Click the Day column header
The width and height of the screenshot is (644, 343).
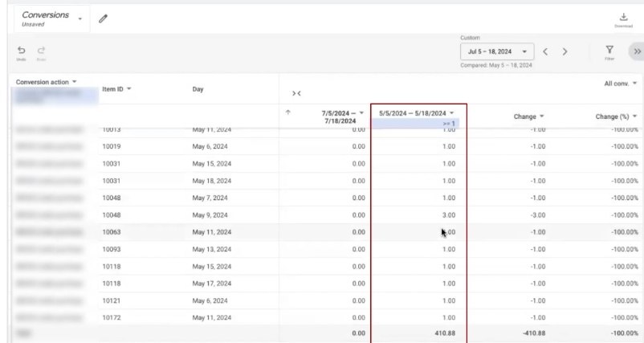(x=203, y=88)
